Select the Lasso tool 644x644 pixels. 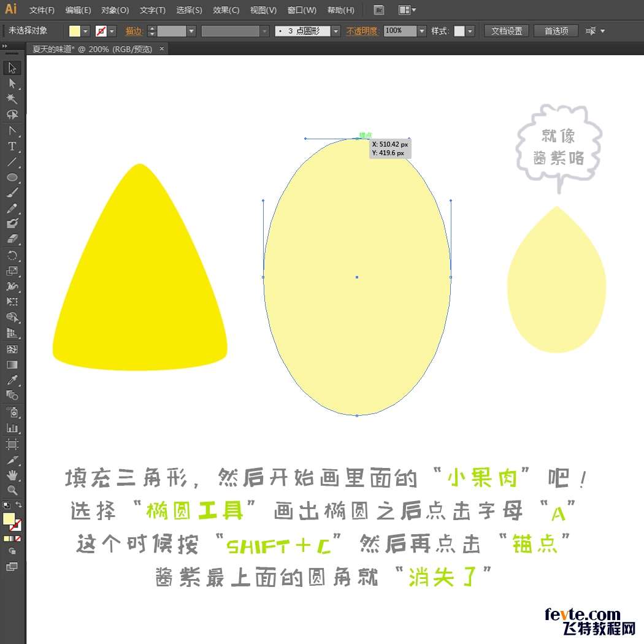coord(12,114)
